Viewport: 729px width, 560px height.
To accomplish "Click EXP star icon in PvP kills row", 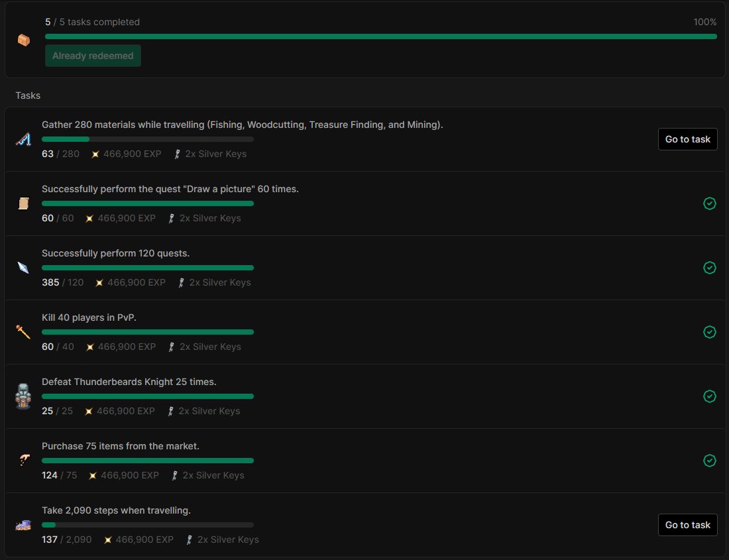I will (x=89, y=347).
